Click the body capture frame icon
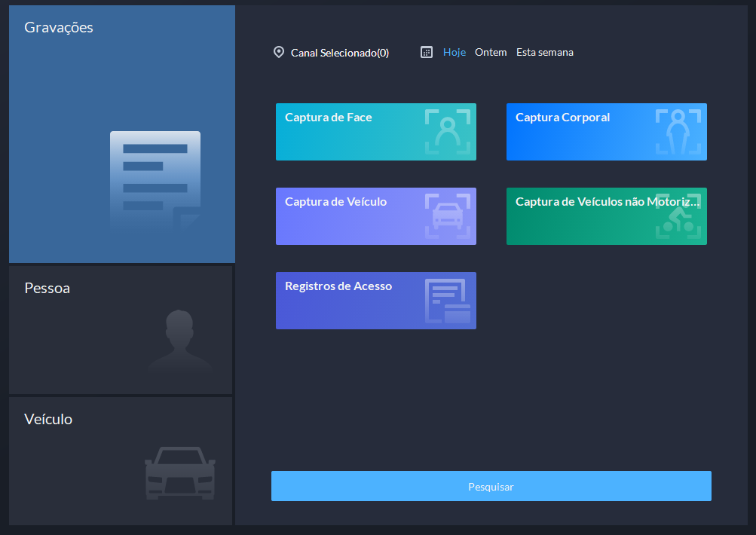The width and height of the screenshot is (756, 535). (x=678, y=132)
